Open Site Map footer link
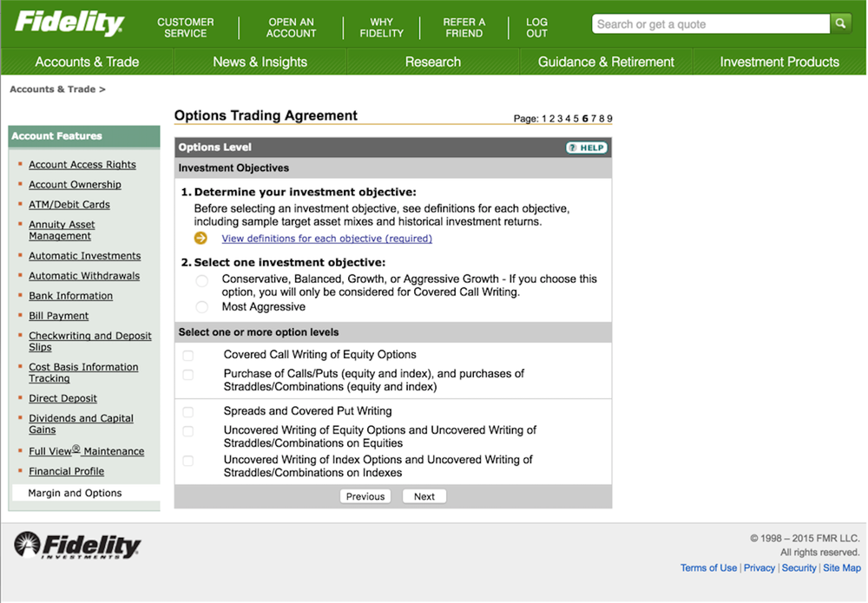 [x=841, y=567]
